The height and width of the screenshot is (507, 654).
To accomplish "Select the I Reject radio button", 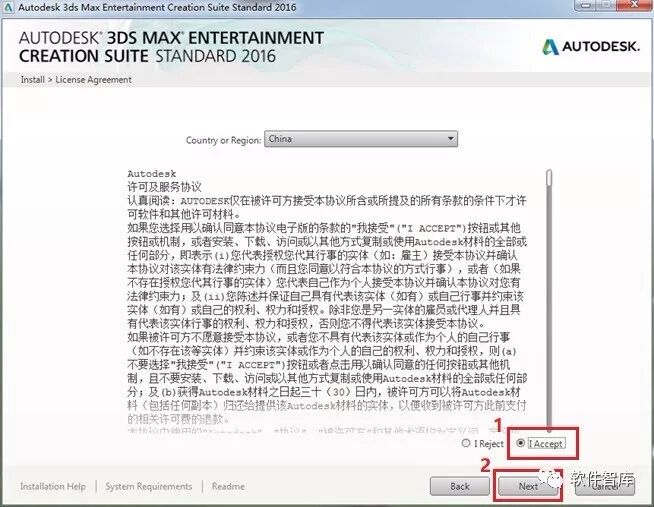I will point(466,443).
